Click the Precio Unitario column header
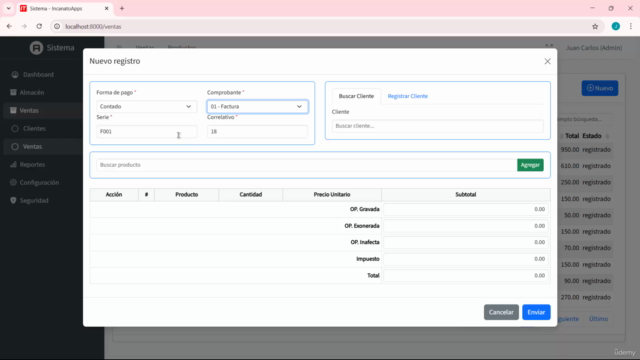This screenshot has height=360, width=640. [x=332, y=195]
